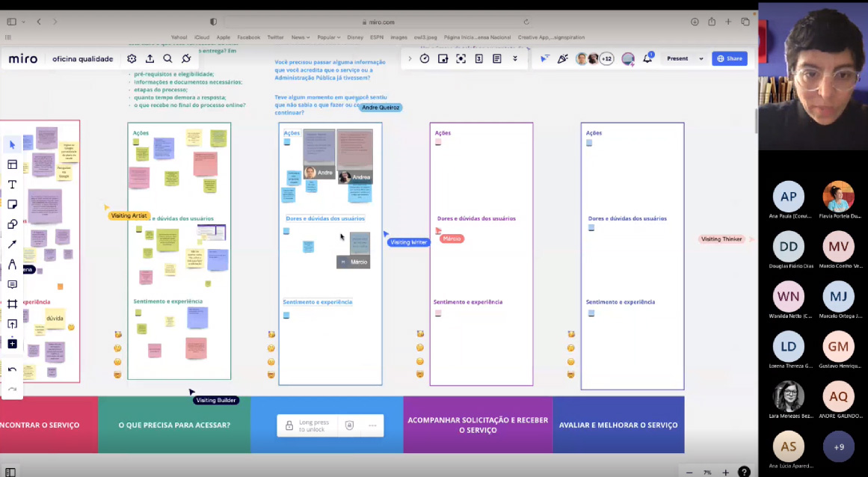Open the +12 collaborators list

point(606,58)
